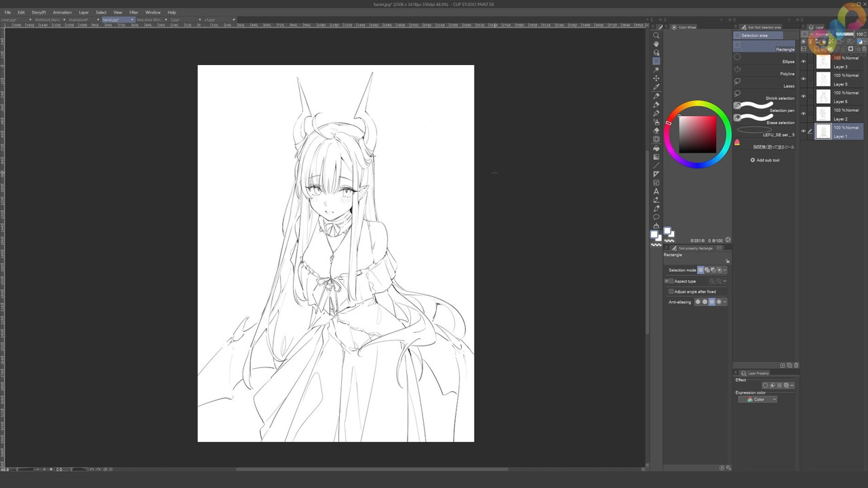Open the File menu

pyautogui.click(x=8, y=12)
